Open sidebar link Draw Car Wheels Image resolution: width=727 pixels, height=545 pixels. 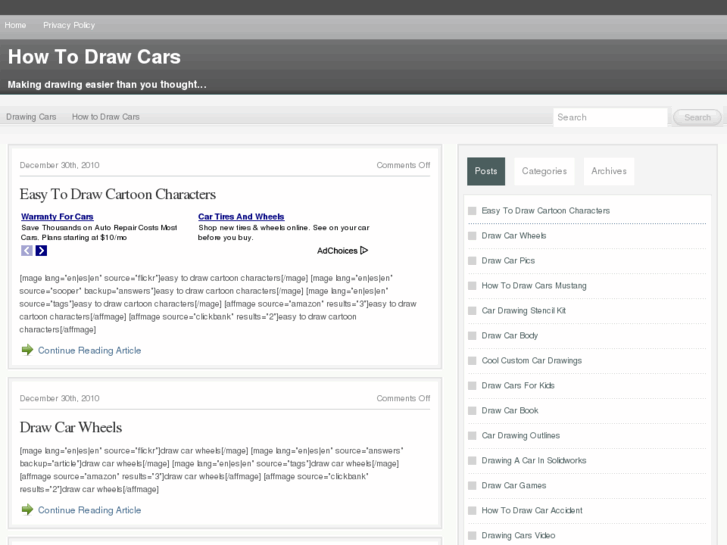[x=514, y=236]
